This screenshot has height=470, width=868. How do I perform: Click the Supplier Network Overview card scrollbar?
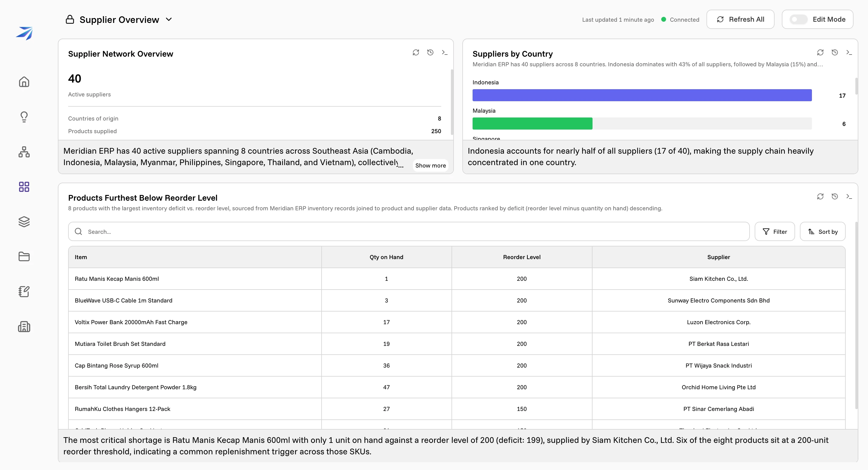[452, 102]
